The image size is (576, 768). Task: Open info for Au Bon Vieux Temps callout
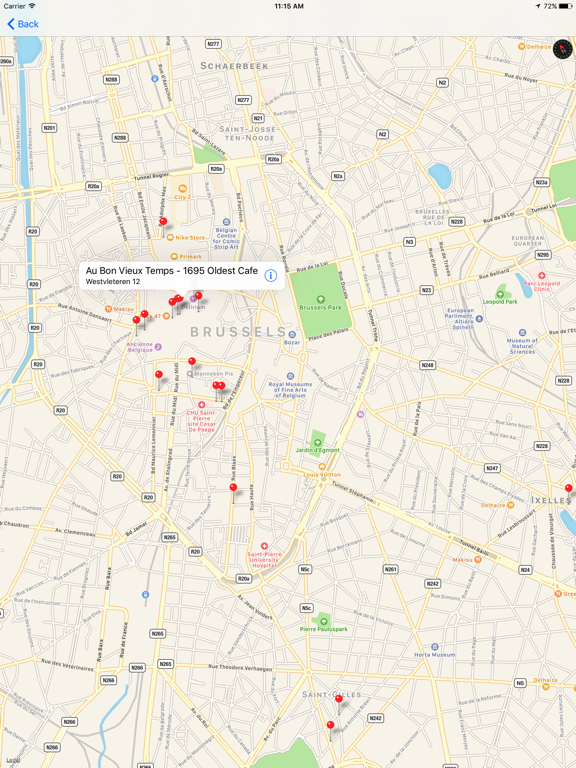coord(270,276)
